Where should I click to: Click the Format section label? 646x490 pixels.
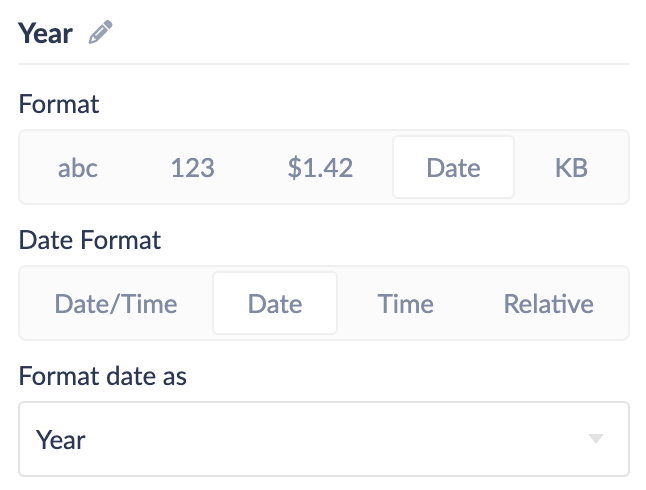59,103
